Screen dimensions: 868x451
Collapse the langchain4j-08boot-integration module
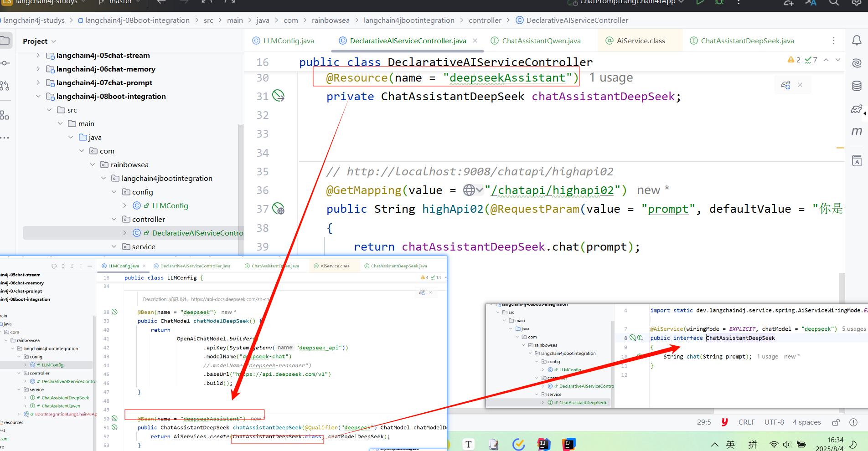pyautogui.click(x=38, y=96)
